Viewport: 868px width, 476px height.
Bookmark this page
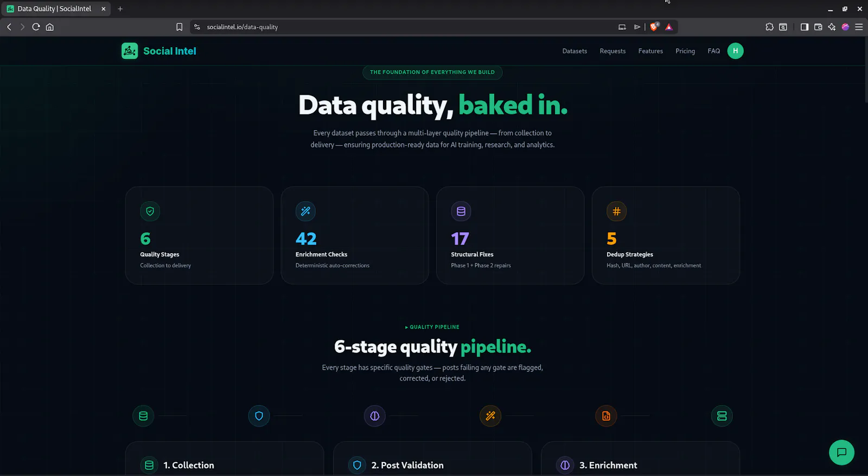[x=180, y=27]
